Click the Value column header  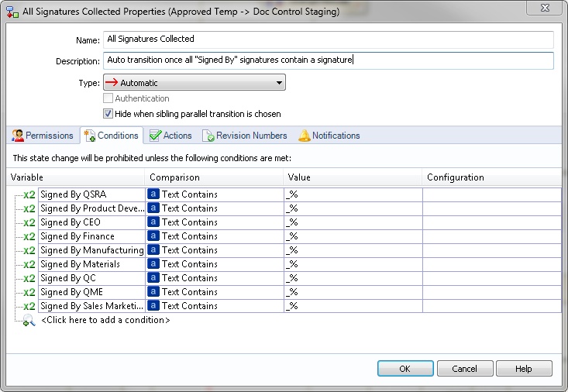(x=353, y=177)
